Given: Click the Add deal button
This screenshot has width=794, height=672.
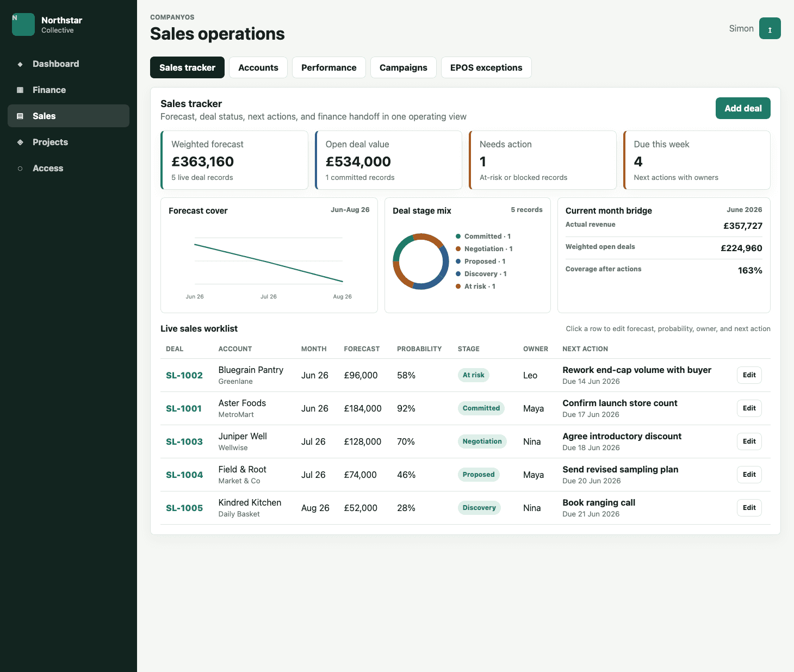Looking at the screenshot, I should [743, 108].
